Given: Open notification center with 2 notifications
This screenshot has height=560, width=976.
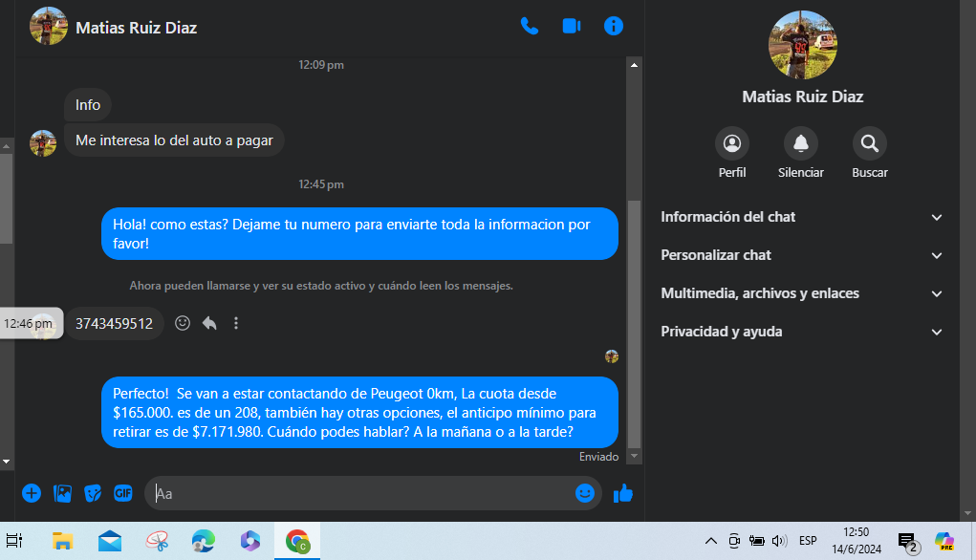Looking at the screenshot, I should [909, 542].
